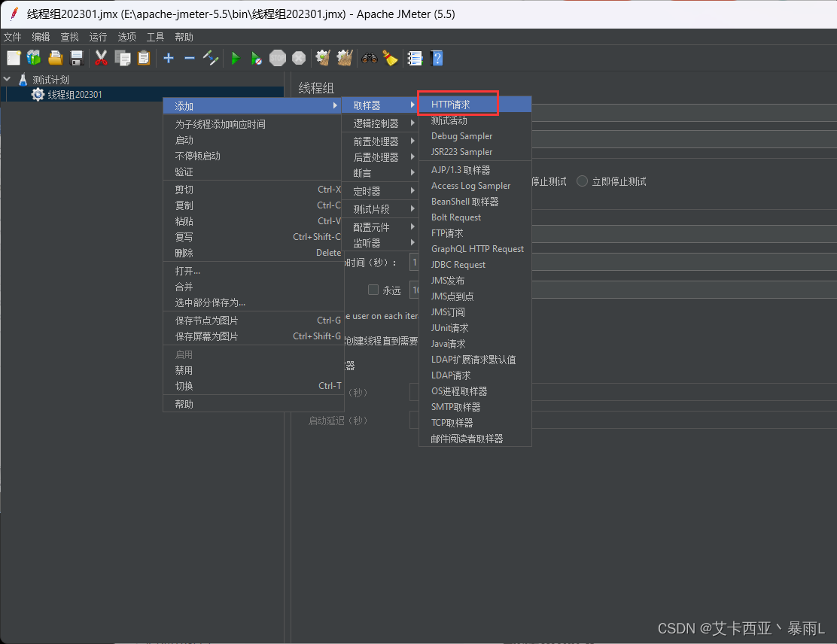Open the 帮助 menu in menu bar
837x644 pixels.
pos(184,37)
